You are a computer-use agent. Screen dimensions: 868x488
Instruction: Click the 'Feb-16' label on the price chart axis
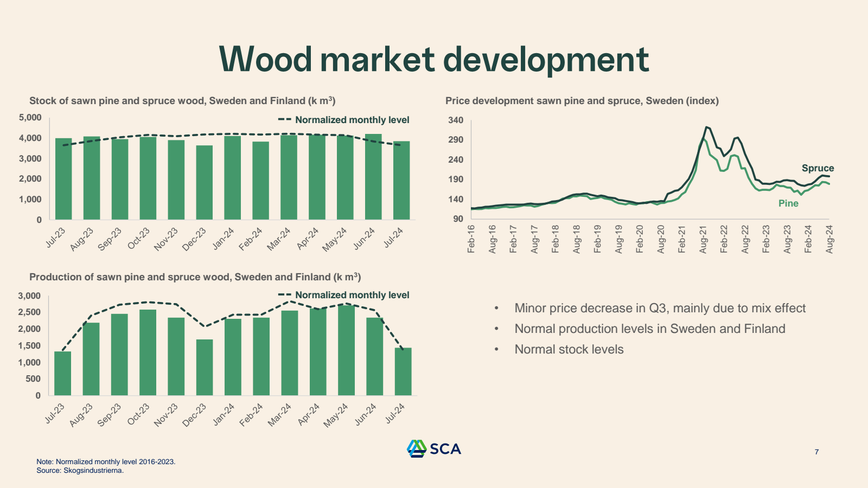click(x=471, y=239)
